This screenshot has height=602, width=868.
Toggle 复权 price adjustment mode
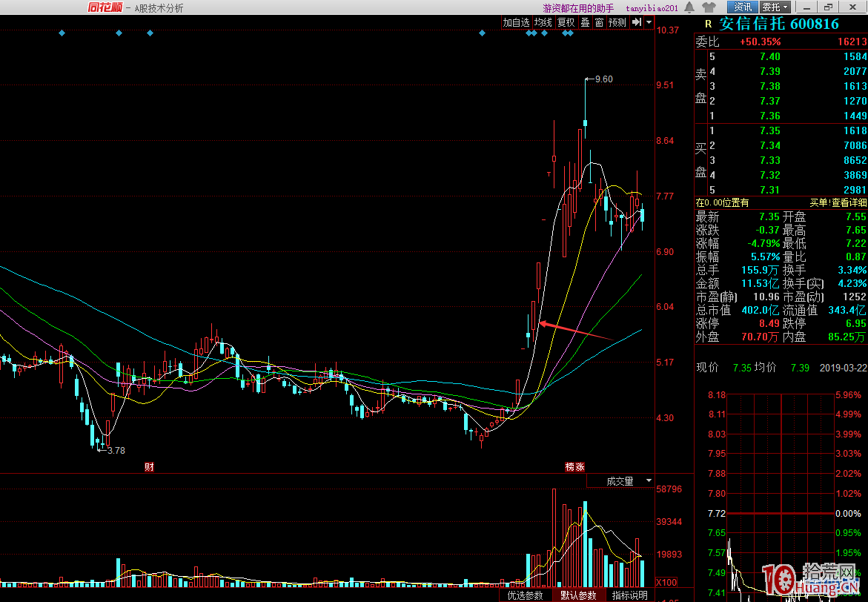[566, 22]
